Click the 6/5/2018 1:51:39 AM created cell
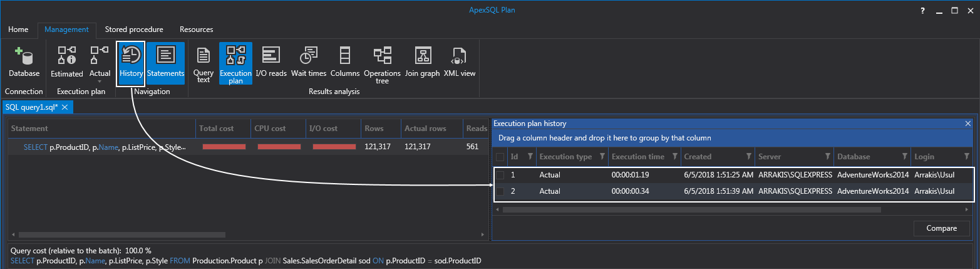 coord(717,191)
